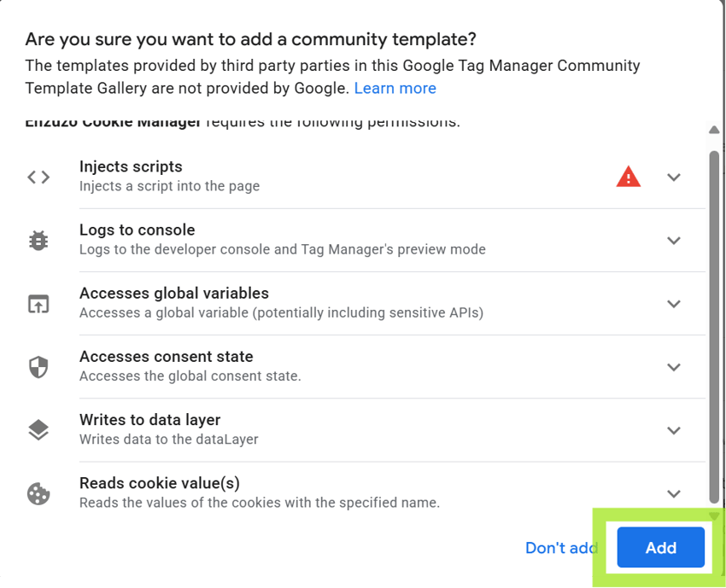This screenshot has height=588, width=726.
Task: Click the cookie icon for Reads cookie values
Action: 38,493
